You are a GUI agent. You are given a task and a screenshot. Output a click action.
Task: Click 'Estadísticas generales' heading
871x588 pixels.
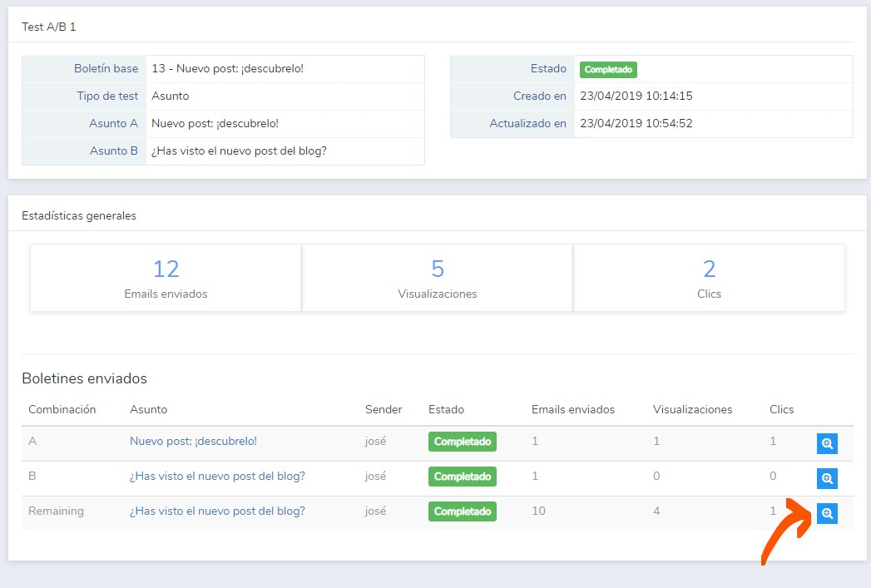click(x=79, y=215)
